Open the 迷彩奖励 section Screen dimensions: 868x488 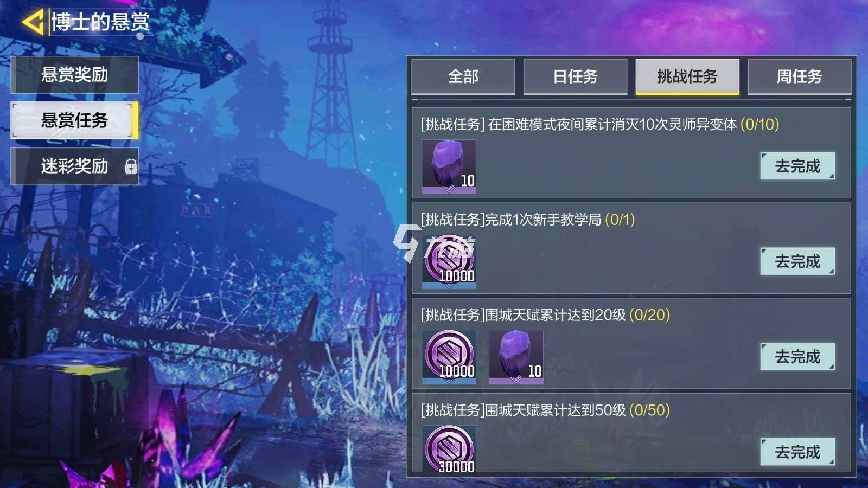pos(75,166)
